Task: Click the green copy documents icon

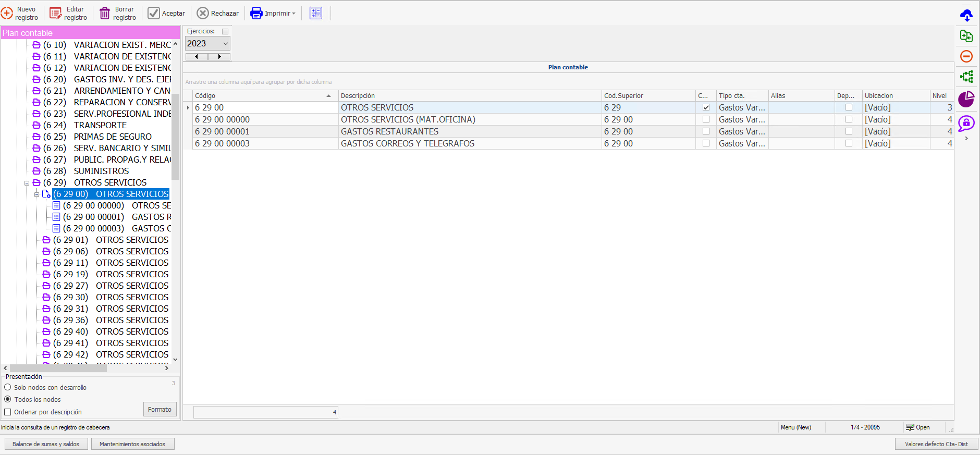Action: tap(966, 36)
